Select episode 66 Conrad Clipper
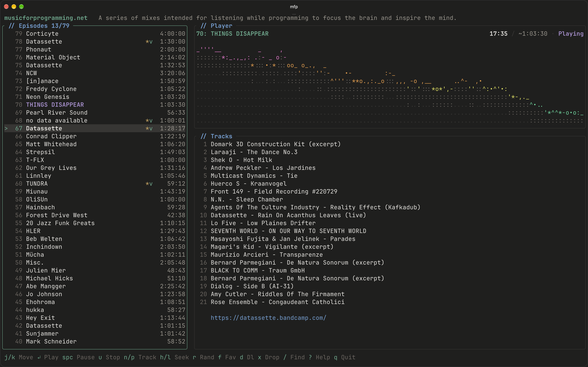 pyautogui.click(x=95, y=136)
